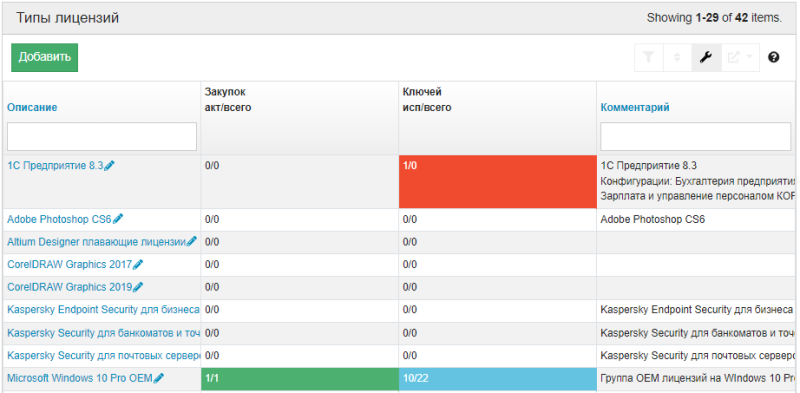The width and height of the screenshot is (800, 393).
Task: Click the green 1/1 purchases cell
Action: pos(300,379)
